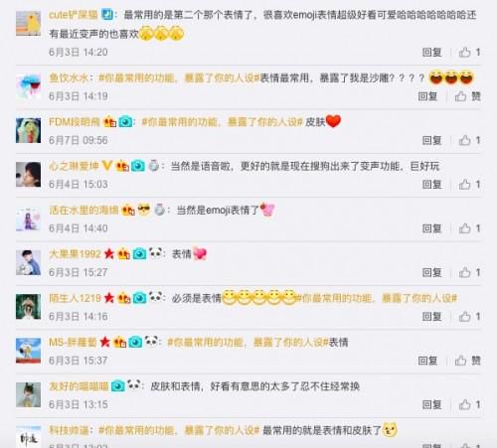This screenshot has height=448, width=497.
Task: Click 陌生人1219's avatar thumbnail
Action: tap(29, 307)
